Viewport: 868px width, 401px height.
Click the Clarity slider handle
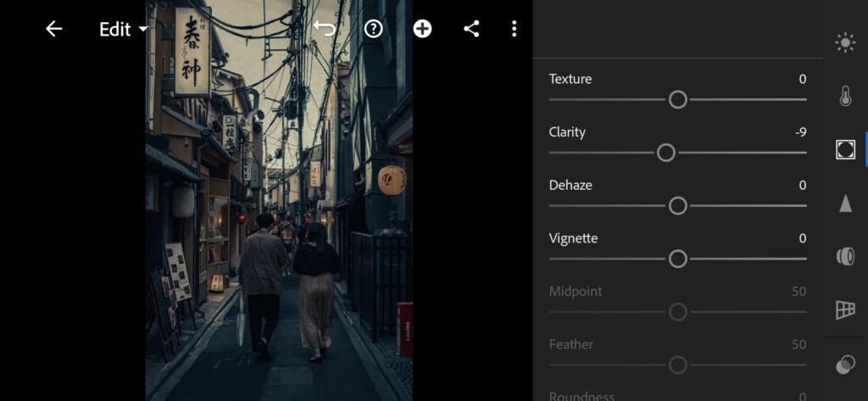[666, 153]
